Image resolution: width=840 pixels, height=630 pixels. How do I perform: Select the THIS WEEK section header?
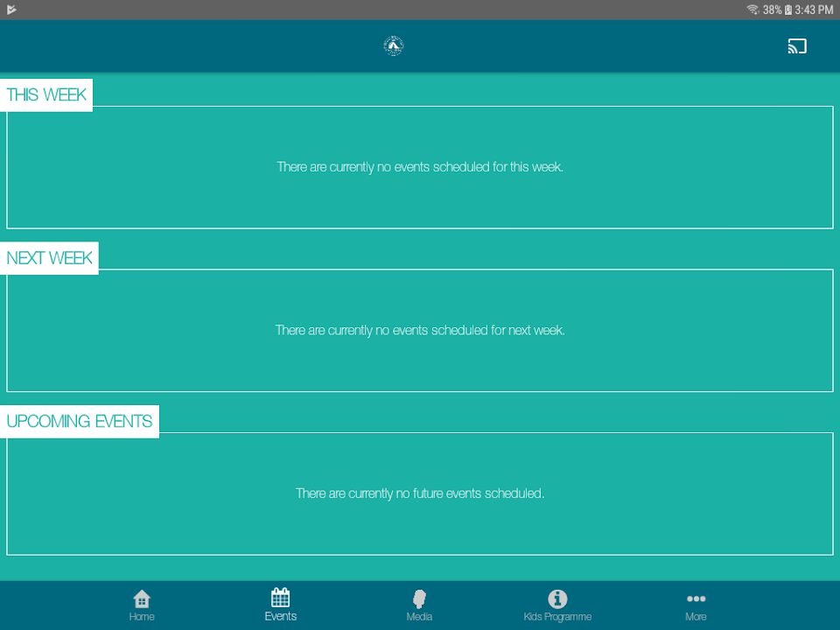coord(46,94)
